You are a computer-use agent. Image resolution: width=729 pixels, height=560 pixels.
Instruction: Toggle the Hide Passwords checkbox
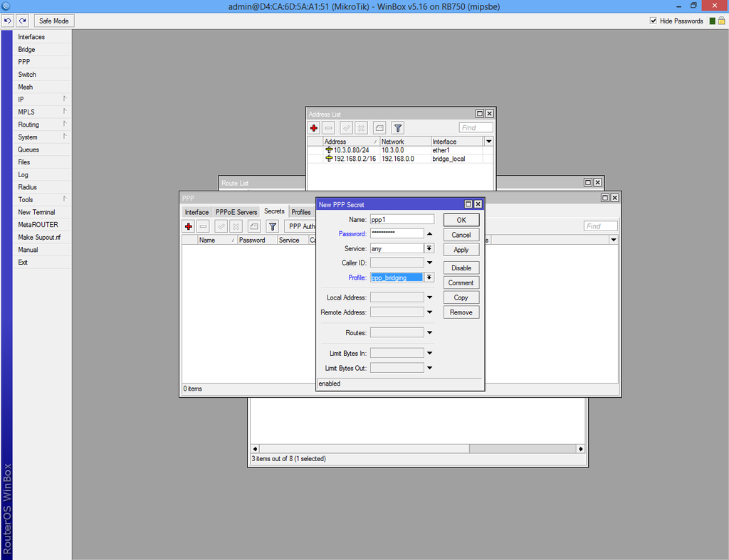pos(654,21)
